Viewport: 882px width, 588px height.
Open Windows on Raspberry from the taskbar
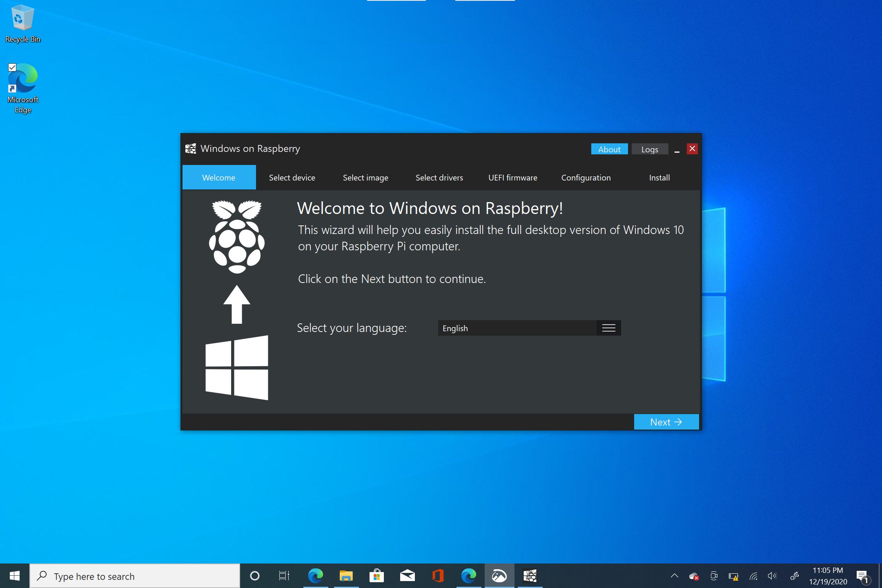click(x=530, y=576)
